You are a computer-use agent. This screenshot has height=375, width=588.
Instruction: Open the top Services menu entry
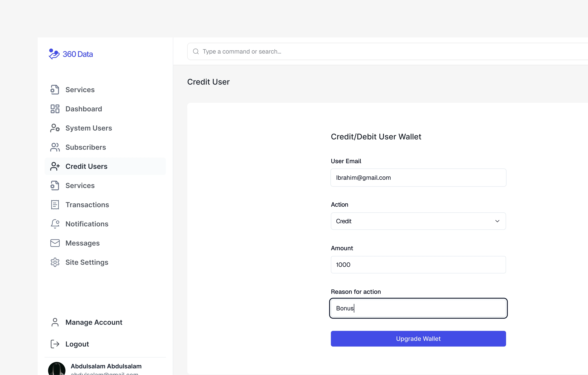point(80,90)
